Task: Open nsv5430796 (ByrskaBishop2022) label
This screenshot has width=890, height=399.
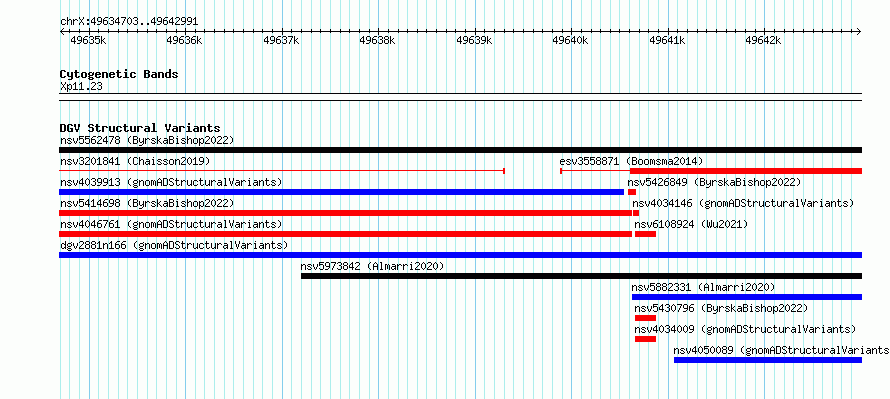Action: 721,308
